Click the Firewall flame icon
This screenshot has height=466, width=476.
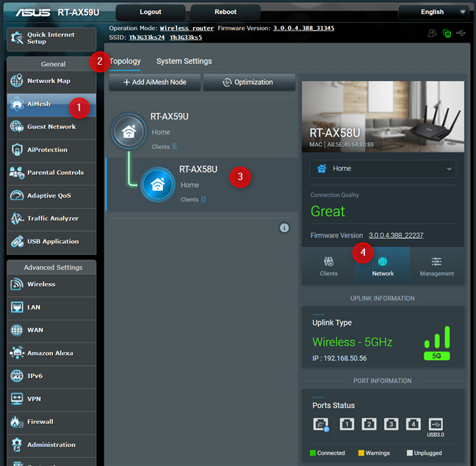coord(17,422)
